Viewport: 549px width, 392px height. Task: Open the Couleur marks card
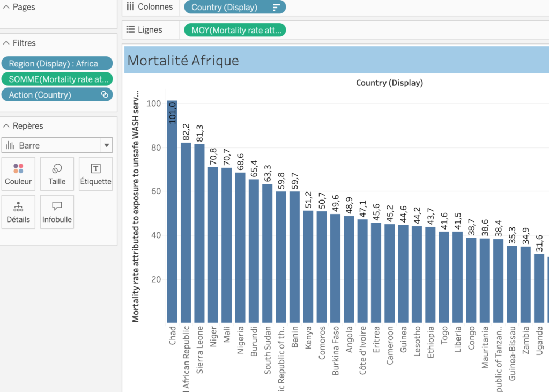coord(18,174)
